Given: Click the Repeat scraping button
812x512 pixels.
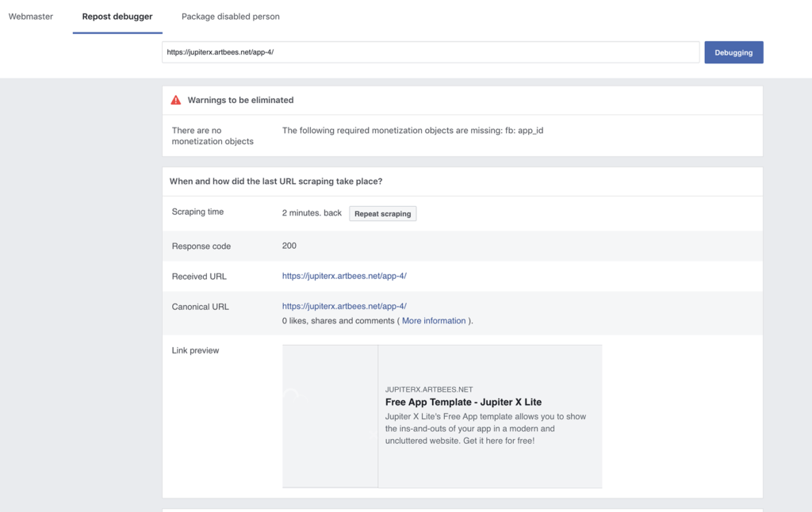Looking at the screenshot, I should [382, 214].
